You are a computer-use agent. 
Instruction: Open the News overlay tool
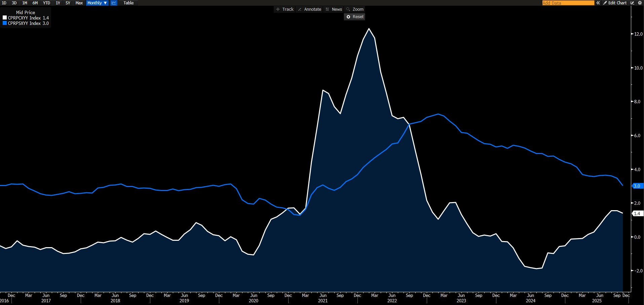click(334, 9)
